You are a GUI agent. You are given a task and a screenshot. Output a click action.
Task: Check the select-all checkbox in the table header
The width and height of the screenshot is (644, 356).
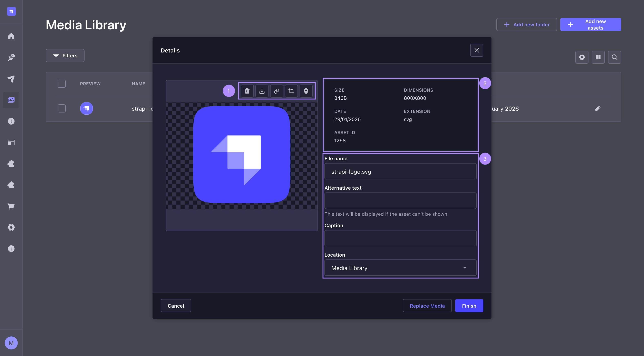click(61, 83)
